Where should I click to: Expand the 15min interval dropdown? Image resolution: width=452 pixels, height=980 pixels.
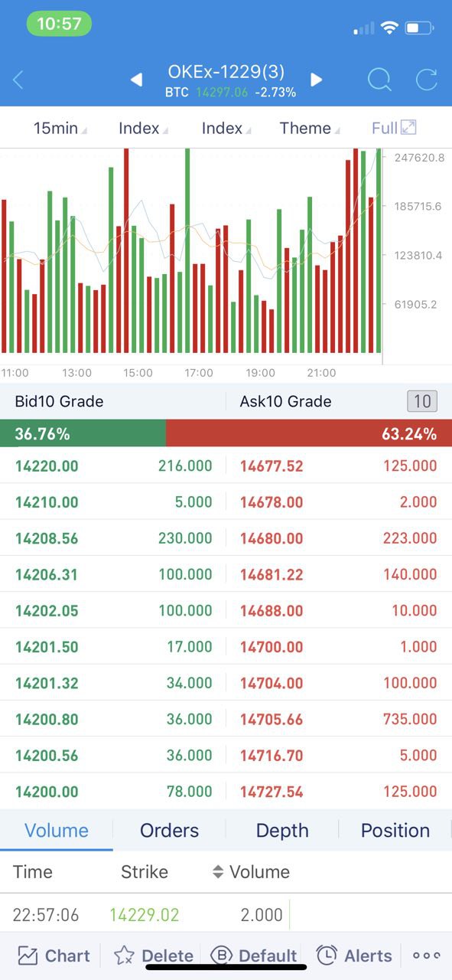point(60,128)
